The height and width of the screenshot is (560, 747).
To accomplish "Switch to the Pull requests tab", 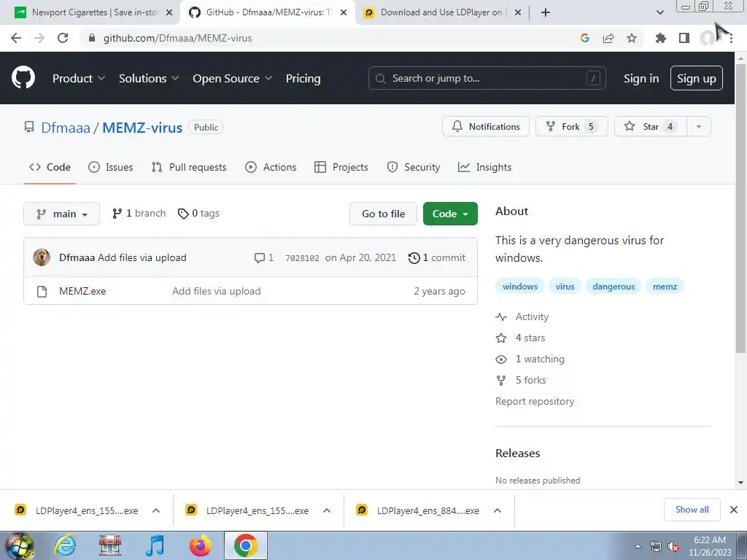I will coord(189,167).
